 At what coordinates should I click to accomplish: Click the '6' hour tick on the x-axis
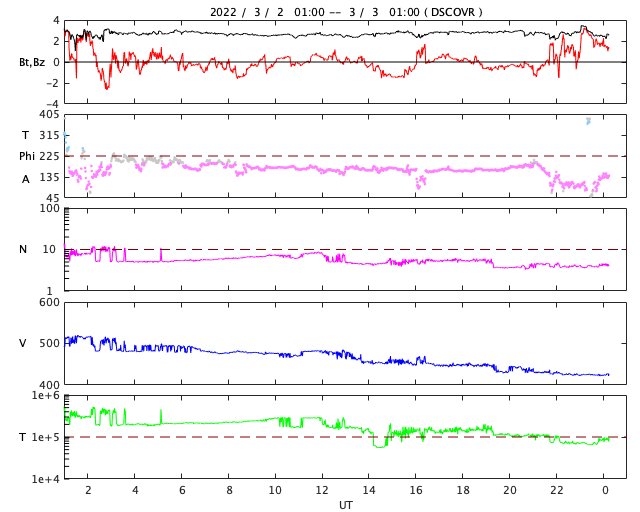(x=182, y=490)
